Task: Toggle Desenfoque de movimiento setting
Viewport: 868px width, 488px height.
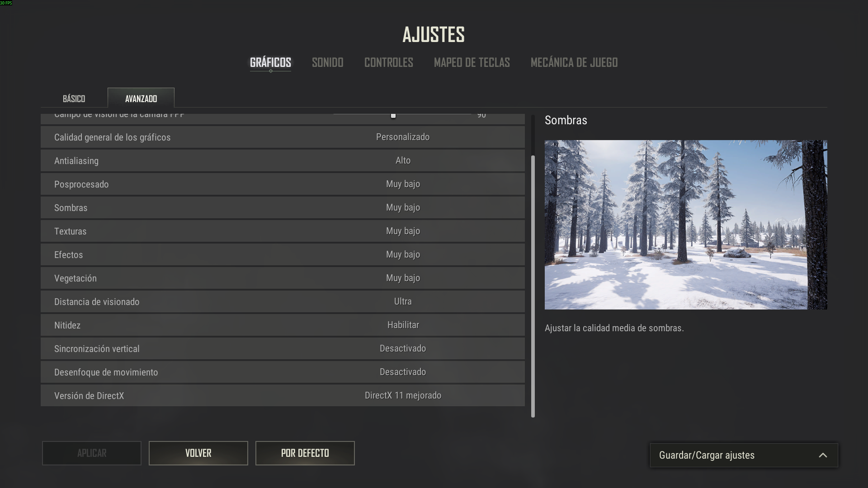Action: [x=403, y=372]
